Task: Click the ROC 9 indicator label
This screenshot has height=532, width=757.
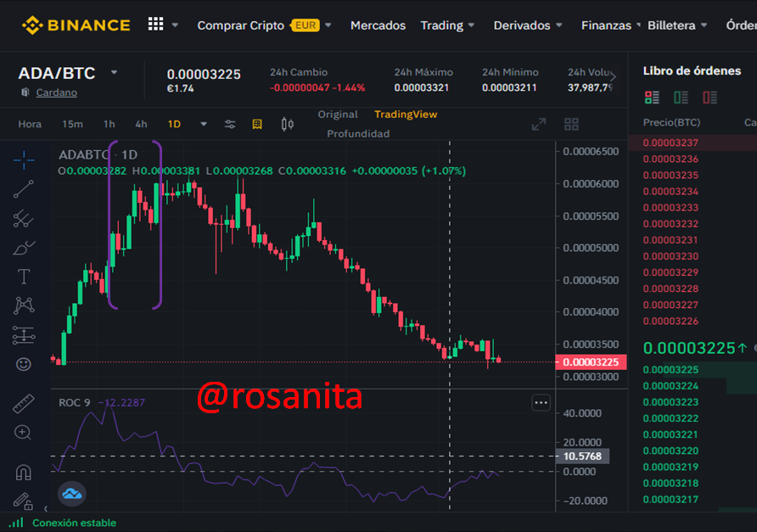Action: pyautogui.click(x=75, y=403)
